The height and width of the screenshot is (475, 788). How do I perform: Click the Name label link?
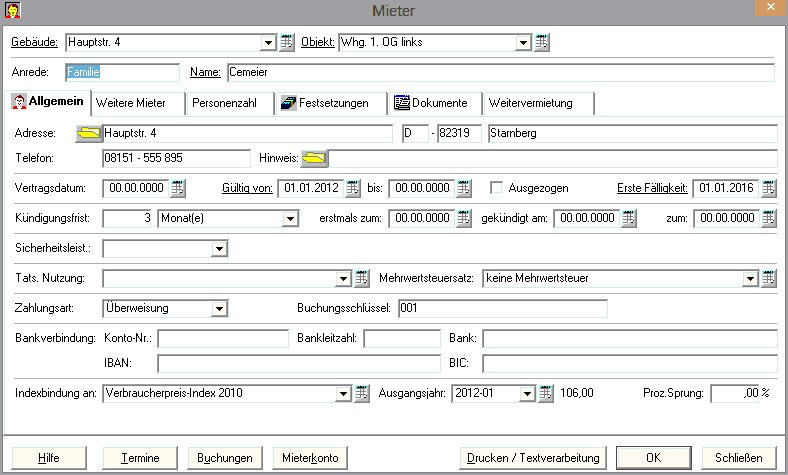tap(205, 72)
